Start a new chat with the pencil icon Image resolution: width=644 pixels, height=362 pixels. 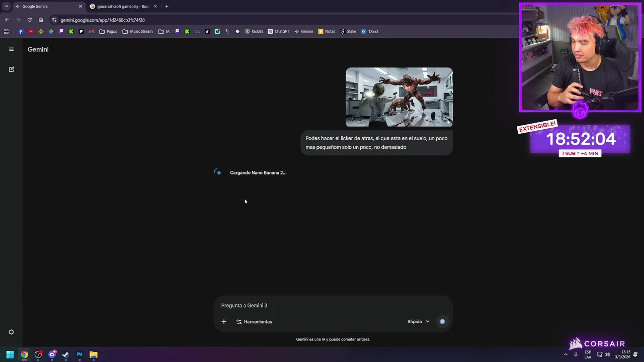(11, 69)
